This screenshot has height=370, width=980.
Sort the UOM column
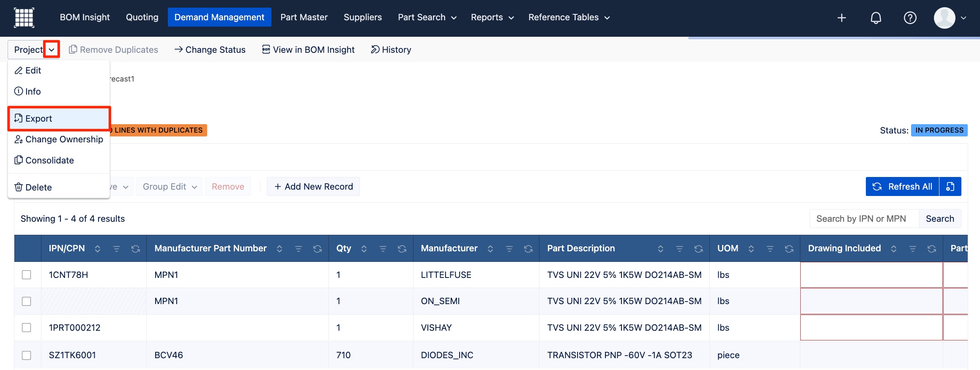(x=751, y=249)
